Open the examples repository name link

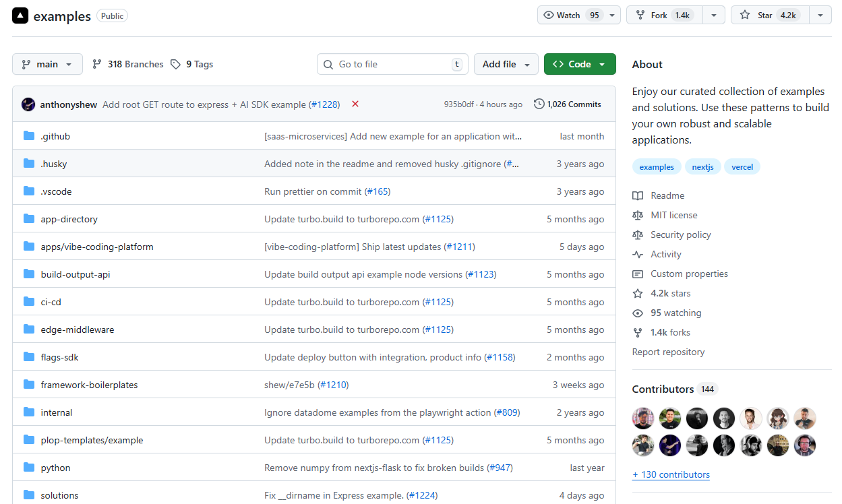tap(62, 16)
